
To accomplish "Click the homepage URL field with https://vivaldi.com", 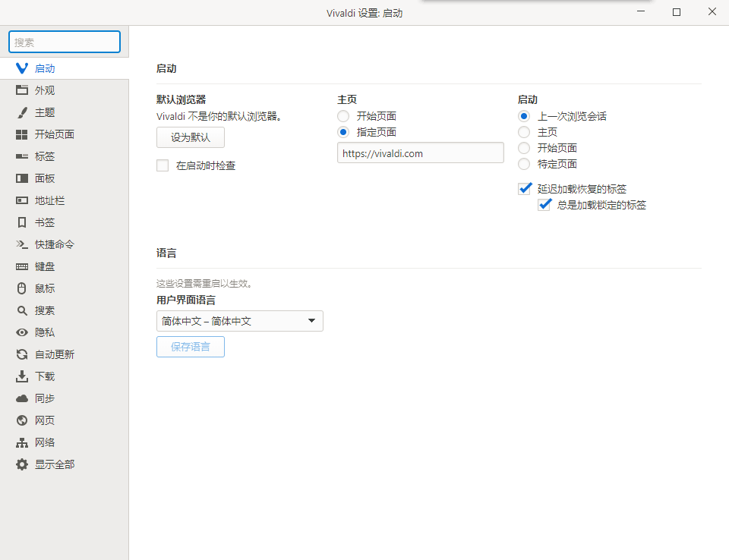I will [420, 153].
